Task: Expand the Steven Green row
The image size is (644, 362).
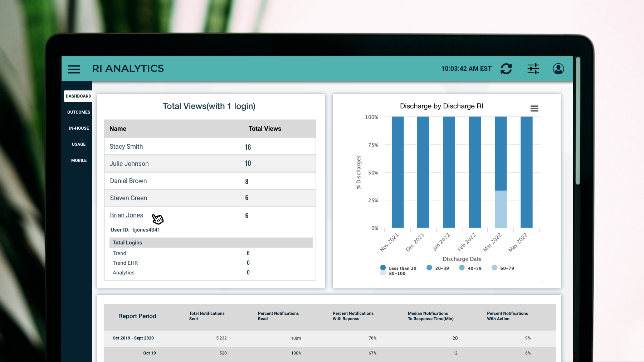Action: (x=210, y=198)
